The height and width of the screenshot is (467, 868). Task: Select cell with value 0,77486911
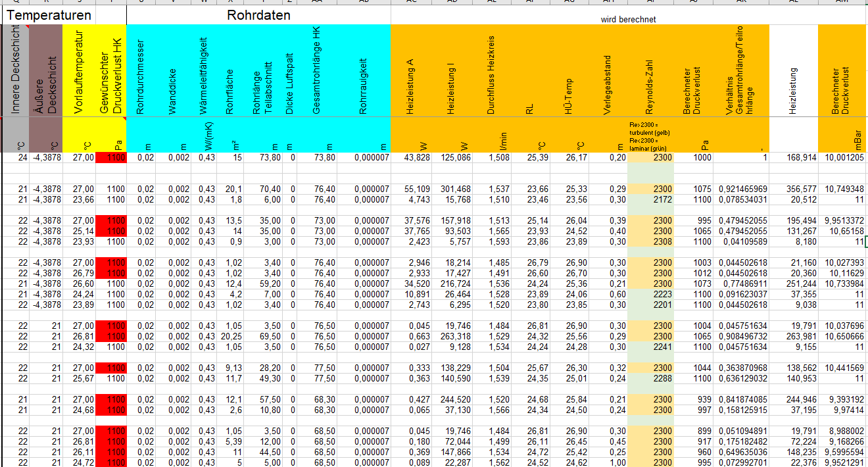tap(741, 283)
